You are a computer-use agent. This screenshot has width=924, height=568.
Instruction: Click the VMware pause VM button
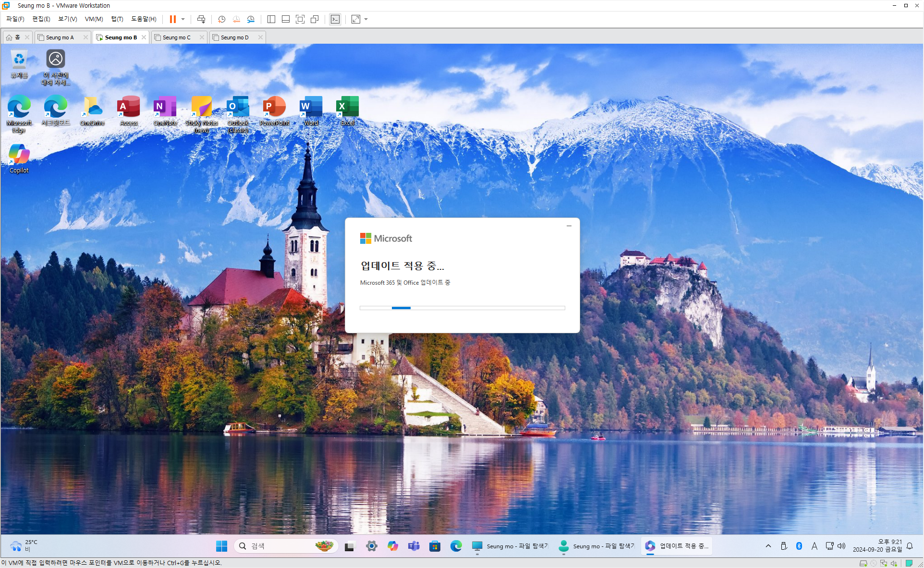pos(172,19)
